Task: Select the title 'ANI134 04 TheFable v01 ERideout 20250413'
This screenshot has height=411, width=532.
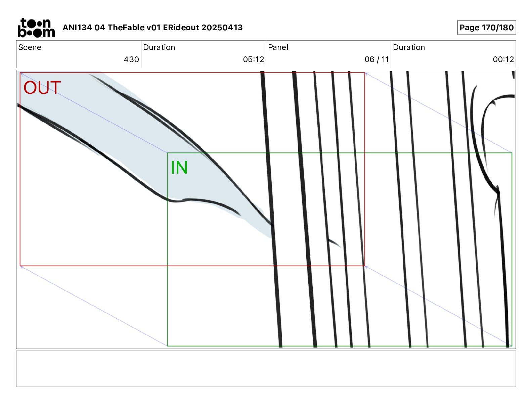Action: tap(152, 28)
